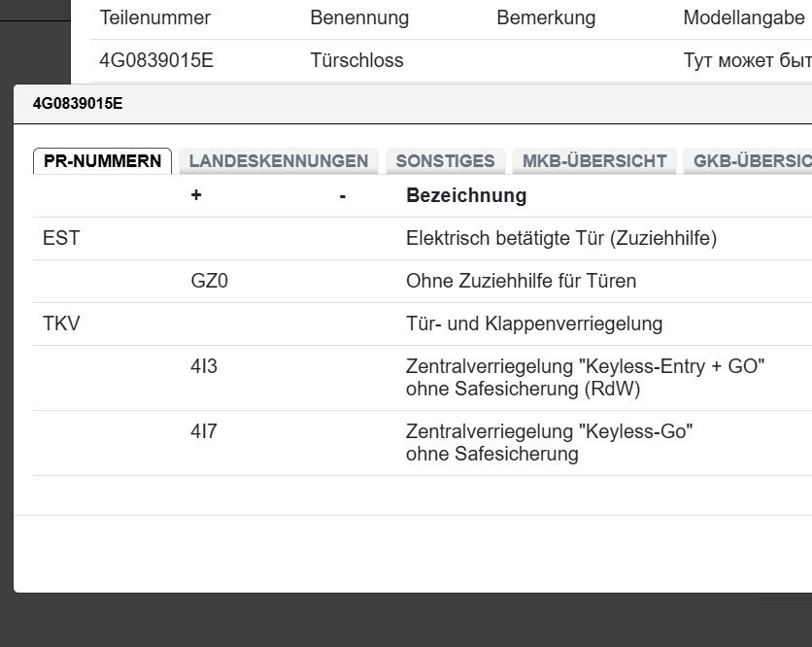Viewport: 812px width, 647px height.
Task: Open the MKB-ÜBERSICHT tab
Action: click(594, 161)
